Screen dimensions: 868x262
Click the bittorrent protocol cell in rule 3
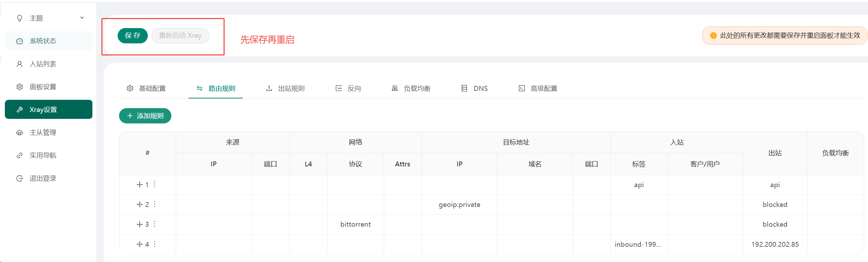pos(355,224)
